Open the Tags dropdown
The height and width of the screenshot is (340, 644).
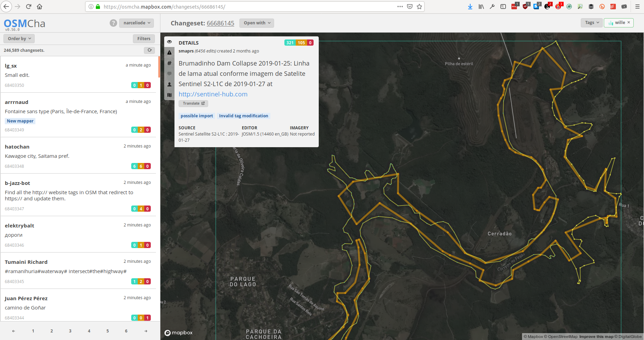pyautogui.click(x=592, y=23)
